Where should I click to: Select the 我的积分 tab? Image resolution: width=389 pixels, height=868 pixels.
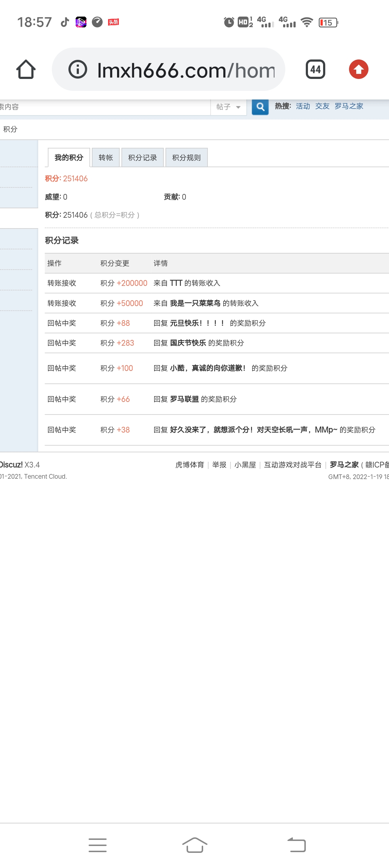(69, 158)
